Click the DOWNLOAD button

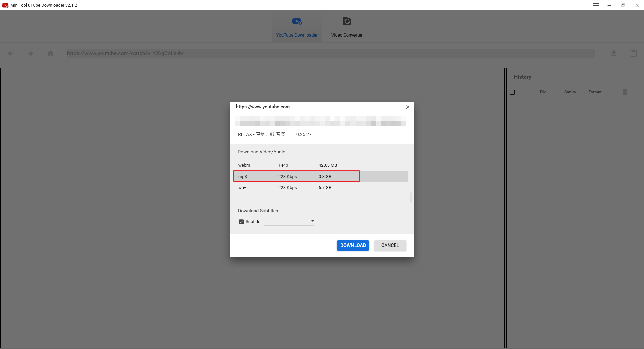coord(353,246)
